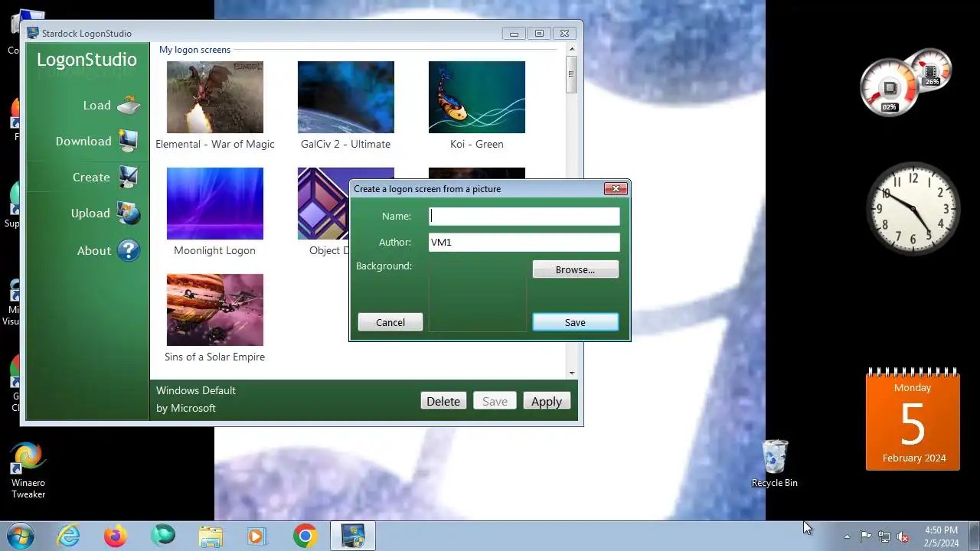Image resolution: width=980 pixels, height=551 pixels.
Task: Open the About question mark icon
Action: (129, 250)
